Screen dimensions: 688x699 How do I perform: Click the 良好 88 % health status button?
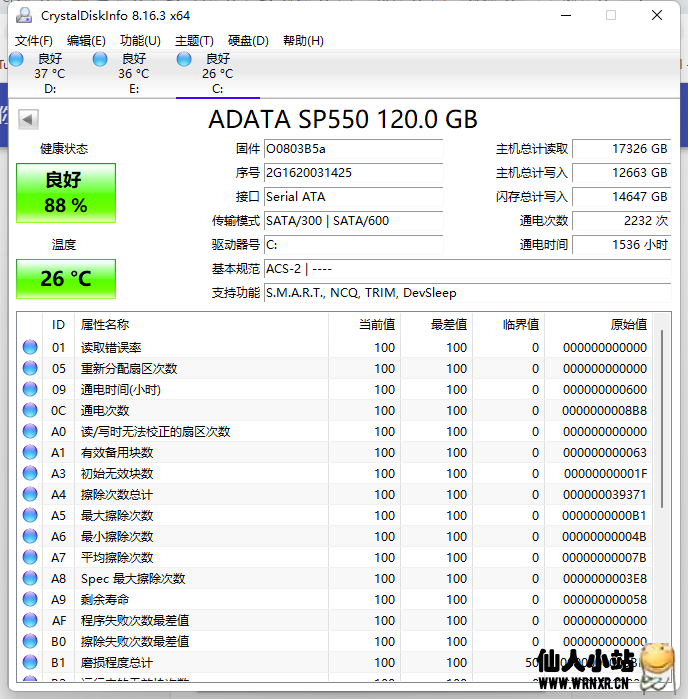click(x=66, y=193)
